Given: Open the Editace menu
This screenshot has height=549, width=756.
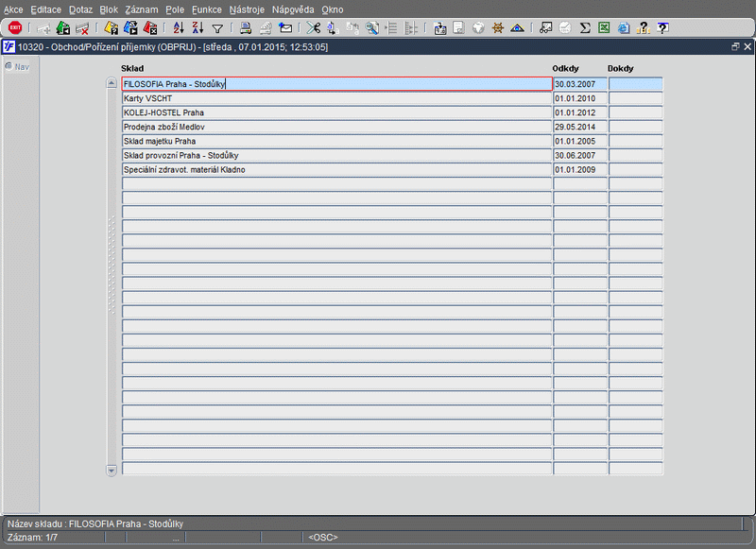Looking at the screenshot, I should click(45, 9).
